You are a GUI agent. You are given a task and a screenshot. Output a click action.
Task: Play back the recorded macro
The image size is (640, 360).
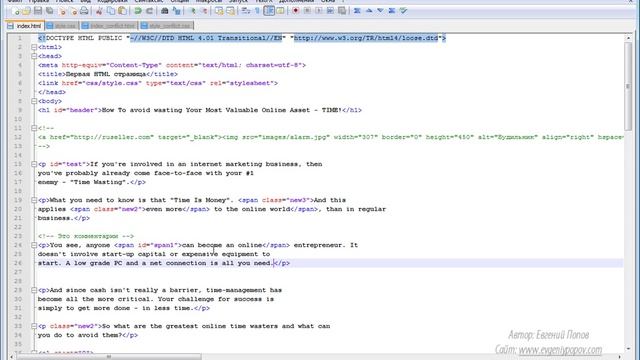click(x=319, y=11)
